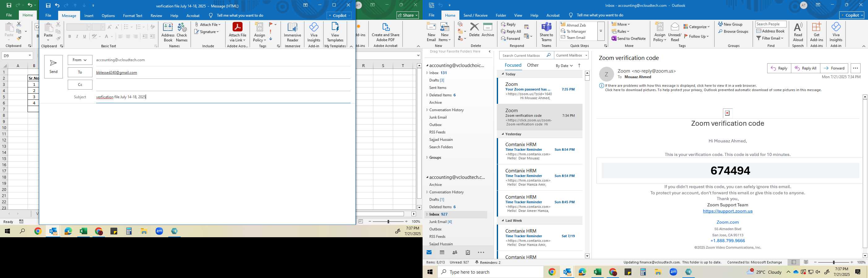Open Send / Receive tab in Outlook
The width and height of the screenshot is (868, 278).
point(475,15)
